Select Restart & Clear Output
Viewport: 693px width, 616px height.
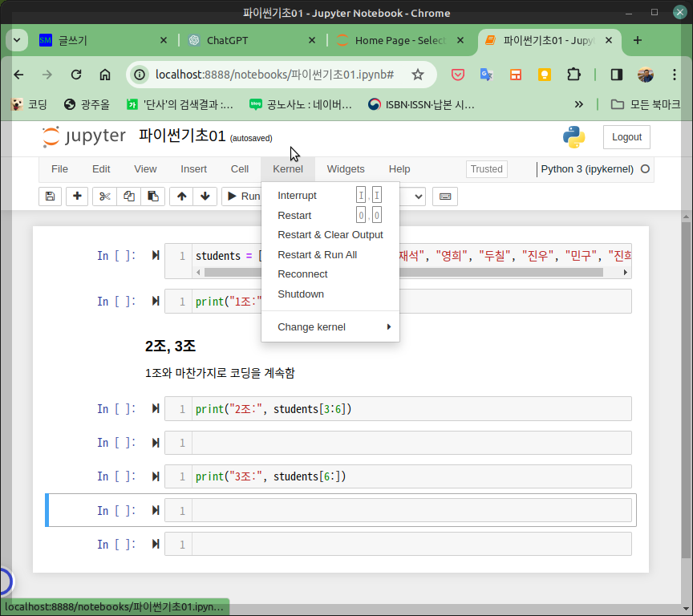tap(330, 235)
